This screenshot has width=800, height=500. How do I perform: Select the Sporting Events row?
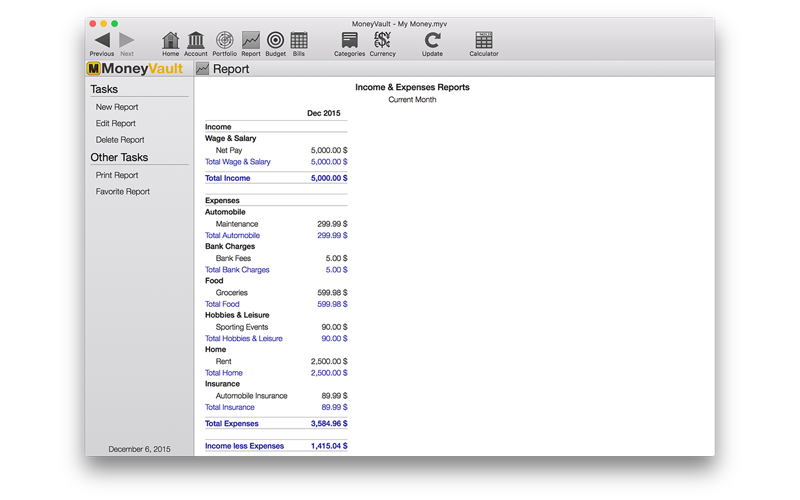pos(276,327)
